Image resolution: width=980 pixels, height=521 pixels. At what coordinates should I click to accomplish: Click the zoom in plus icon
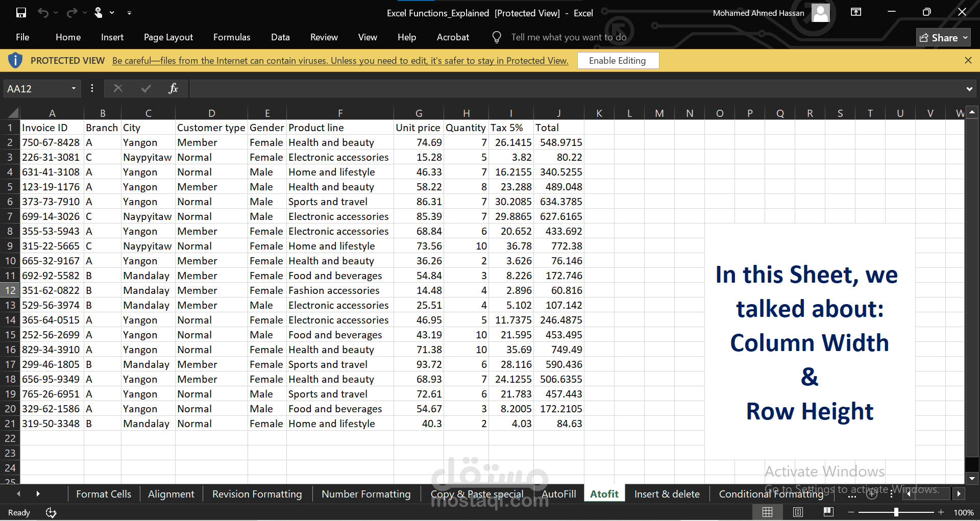tap(941, 512)
